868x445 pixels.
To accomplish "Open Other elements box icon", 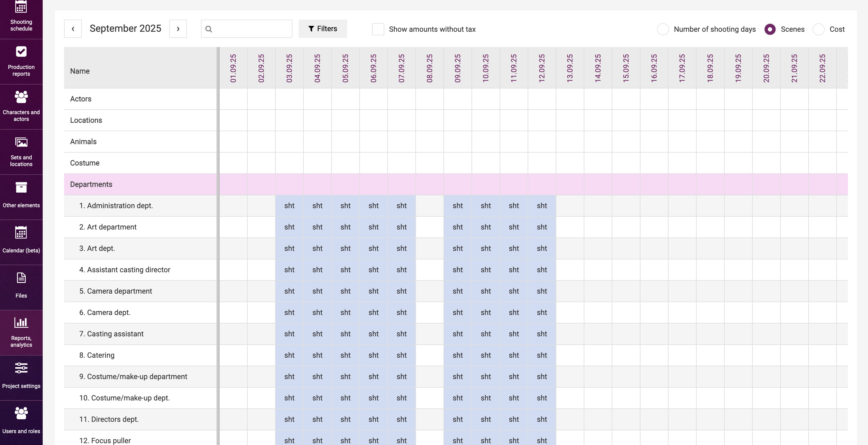I will [21, 187].
